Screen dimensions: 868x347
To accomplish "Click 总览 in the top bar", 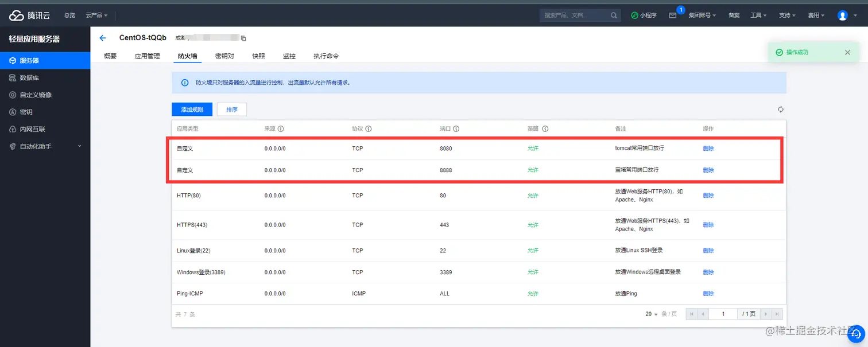I will 69,15.
